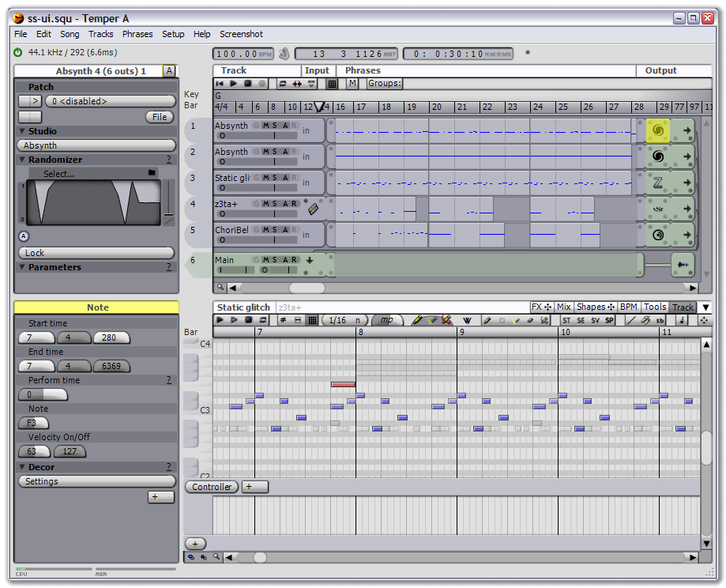This screenshot has height=588, width=726.
Task: Switch to the Tools tab in phrase editor
Action: click(655, 307)
